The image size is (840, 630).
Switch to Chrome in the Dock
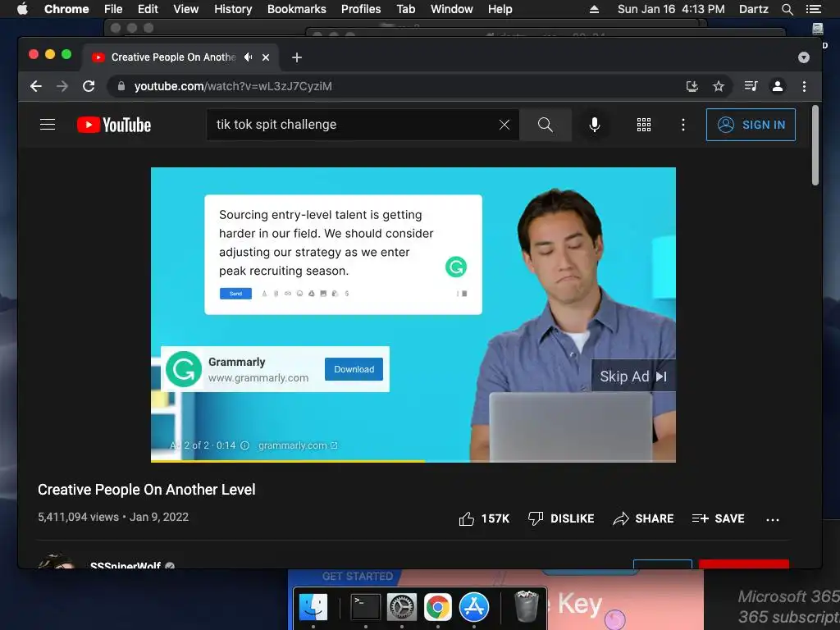438,607
